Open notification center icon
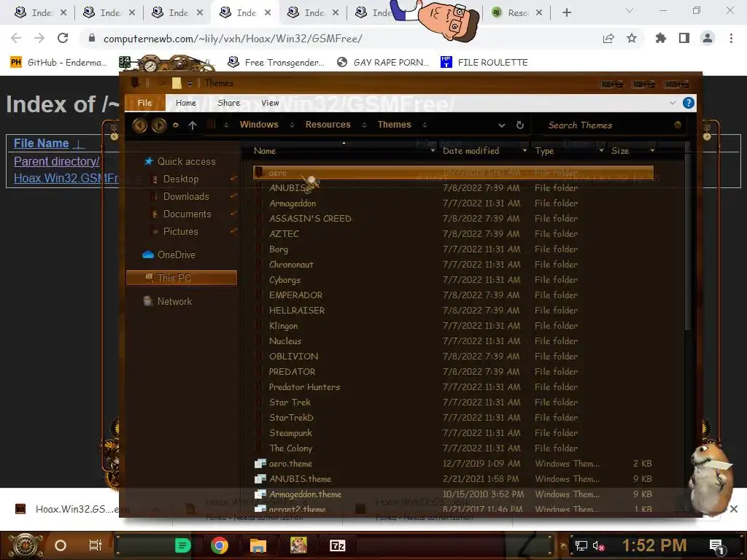Screen dimensions: 747x560 pyautogui.click(x=716, y=545)
